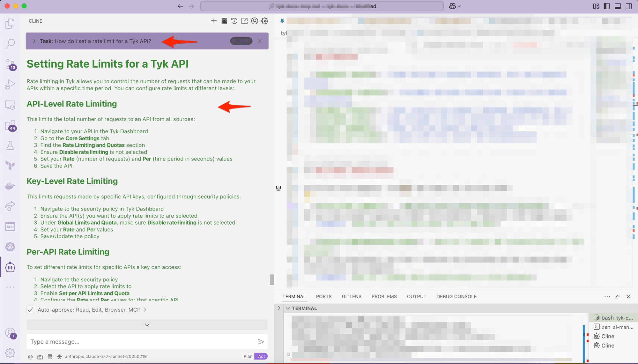Screen dimensions: 638x364
Task: Close the current Cline task
Action: [x=259, y=41]
